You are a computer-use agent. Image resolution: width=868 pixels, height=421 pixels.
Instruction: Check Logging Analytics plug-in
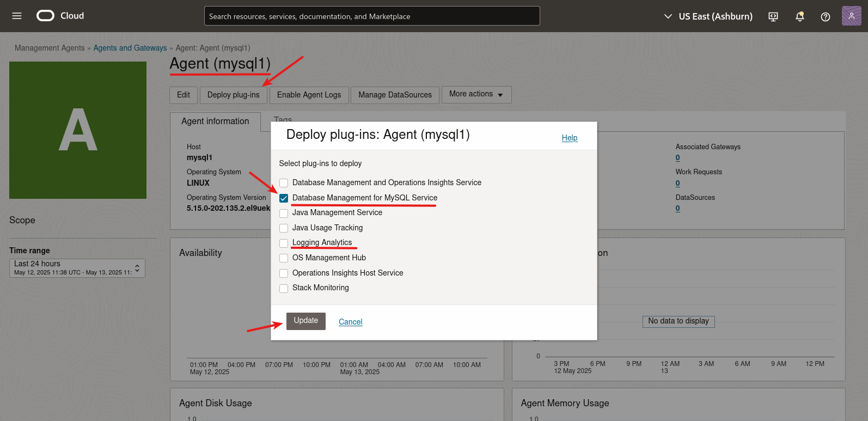pos(284,243)
